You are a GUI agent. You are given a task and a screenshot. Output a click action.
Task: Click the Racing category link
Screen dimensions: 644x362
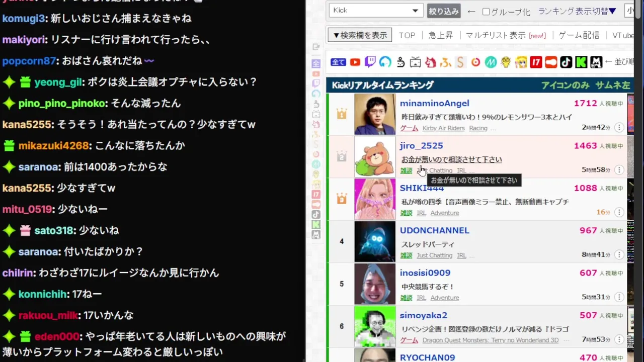pyautogui.click(x=478, y=128)
